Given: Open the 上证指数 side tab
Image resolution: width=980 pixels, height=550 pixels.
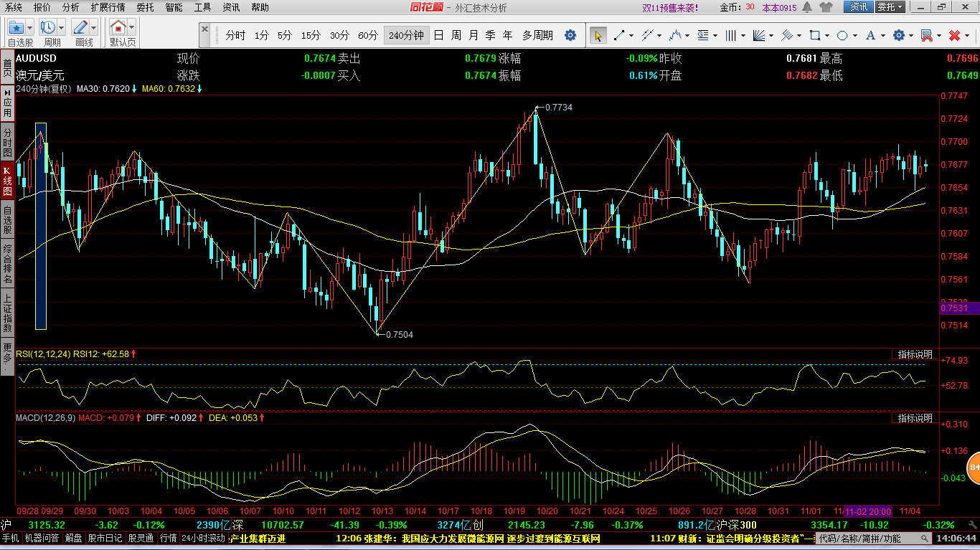Looking at the screenshot, I should pos(7,312).
